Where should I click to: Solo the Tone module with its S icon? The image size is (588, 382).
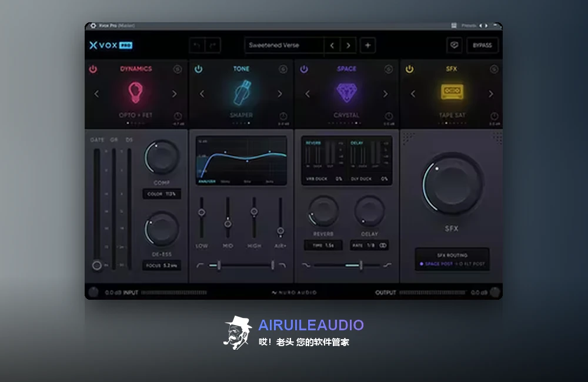point(283,69)
